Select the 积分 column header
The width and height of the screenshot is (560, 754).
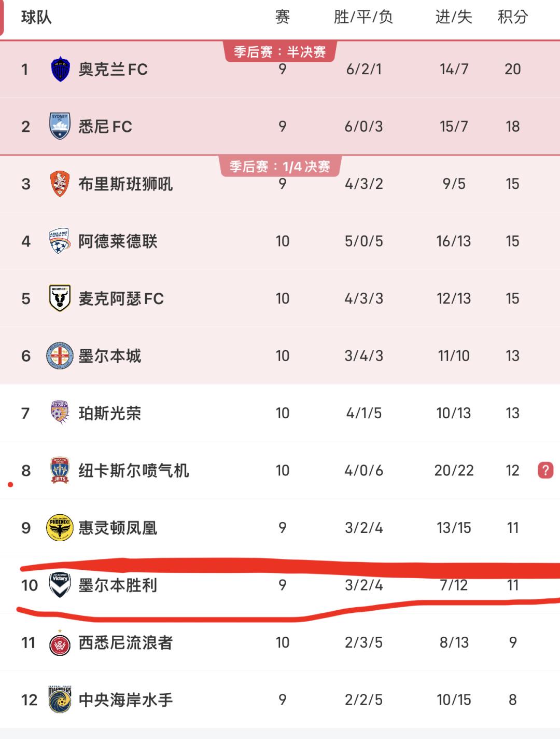coord(512,17)
